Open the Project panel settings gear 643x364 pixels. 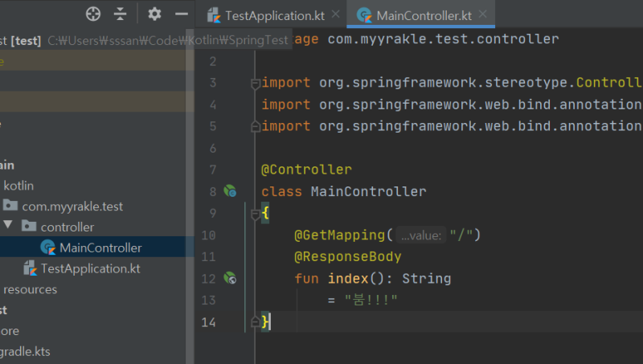pos(154,14)
